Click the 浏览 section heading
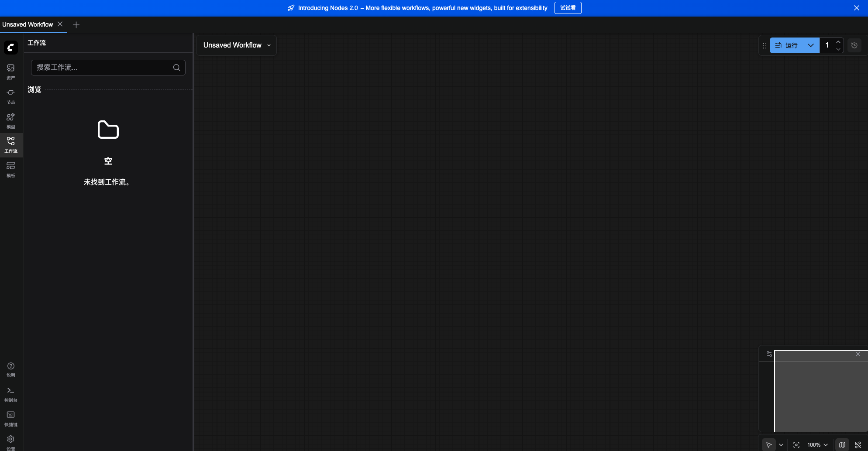 34,89
